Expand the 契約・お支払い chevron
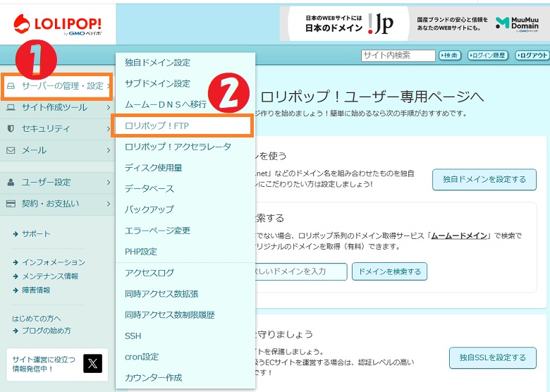Viewport: 550px width, 392px height. coord(109,204)
